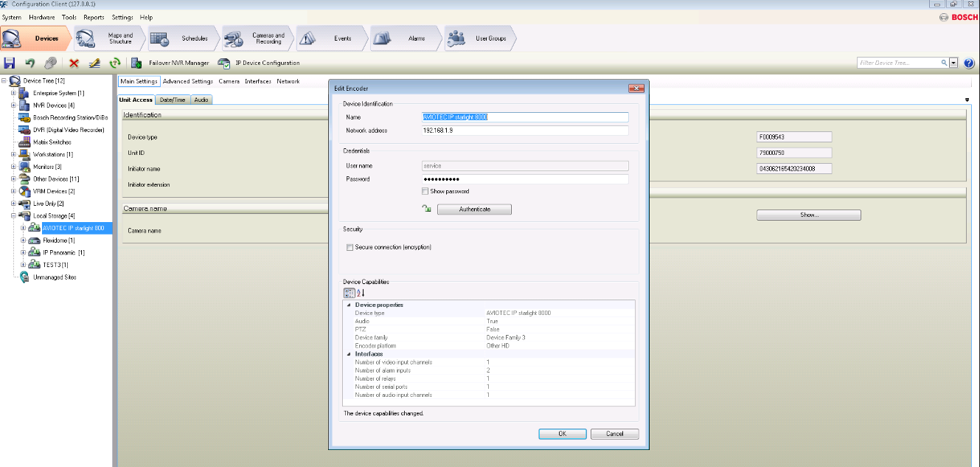The image size is (980, 467).
Task: Open the Hardware menu
Action: tap(41, 17)
